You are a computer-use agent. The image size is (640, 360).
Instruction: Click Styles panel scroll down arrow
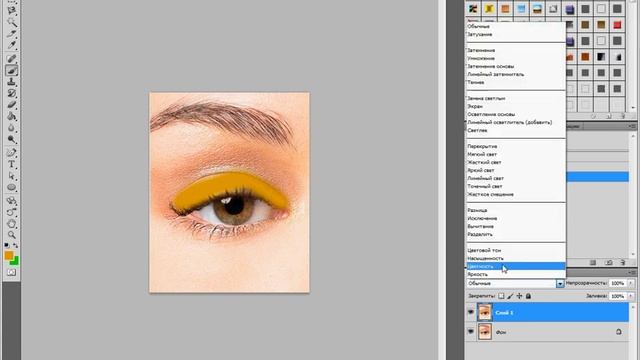pyautogui.click(x=633, y=108)
